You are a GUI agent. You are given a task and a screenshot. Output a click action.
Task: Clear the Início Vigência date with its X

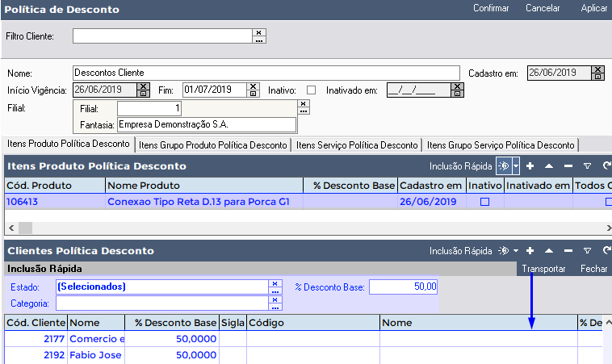tap(143, 86)
